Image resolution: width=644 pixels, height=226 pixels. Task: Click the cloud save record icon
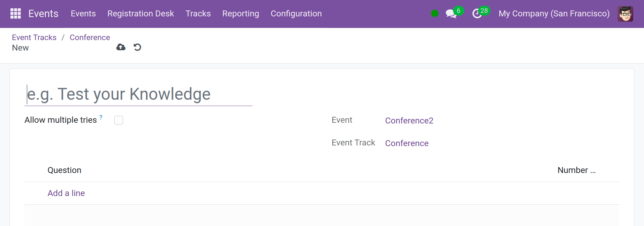click(121, 47)
